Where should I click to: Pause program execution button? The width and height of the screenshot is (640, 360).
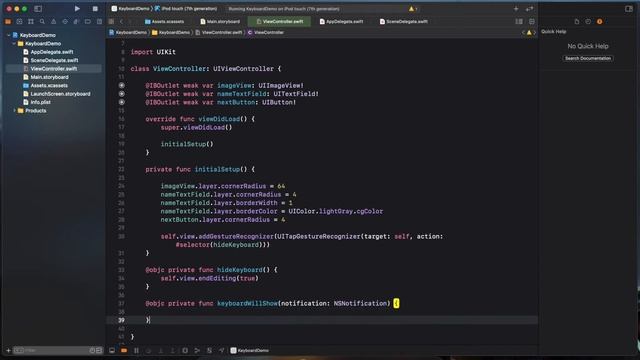coord(136,350)
